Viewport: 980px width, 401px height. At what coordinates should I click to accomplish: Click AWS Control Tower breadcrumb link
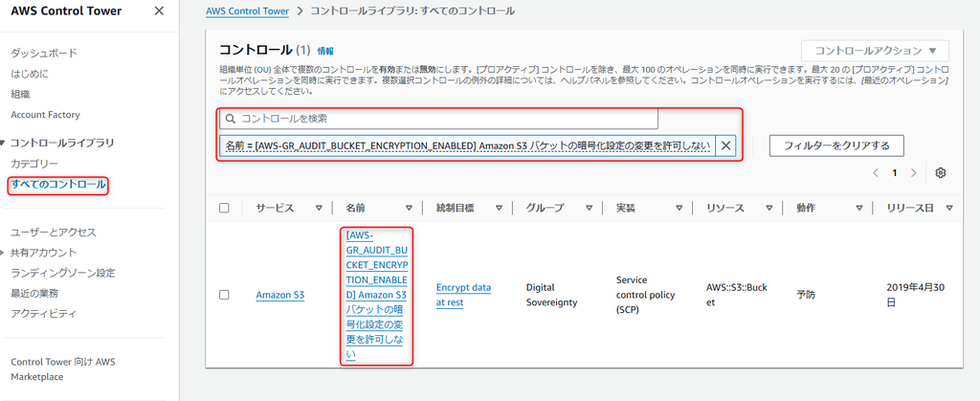tap(248, 11)
